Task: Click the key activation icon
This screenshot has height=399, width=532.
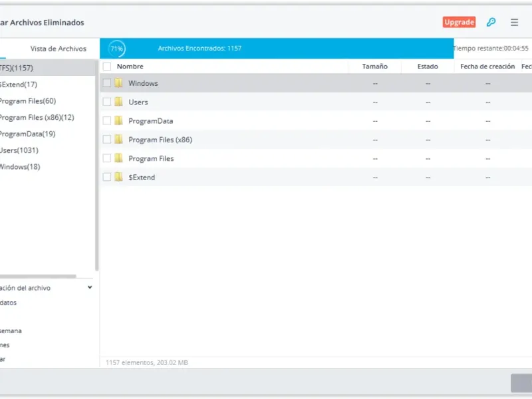Action: point(491,22)
